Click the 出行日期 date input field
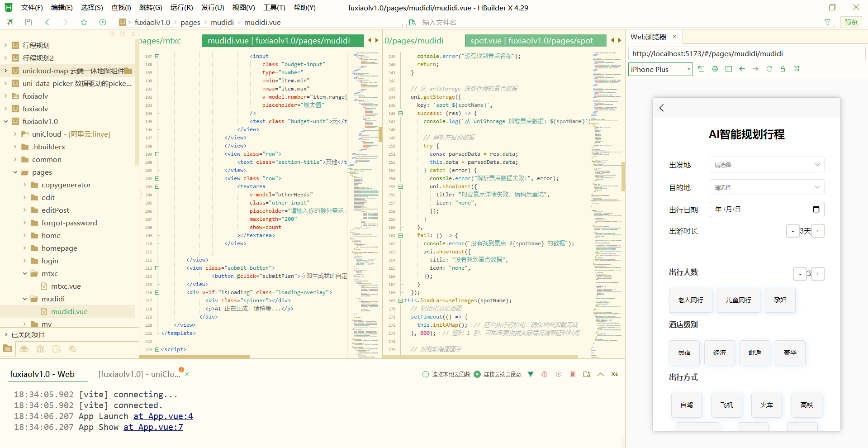Image resolution: width=868 pixels, height=448 pixels. (767, 209)
